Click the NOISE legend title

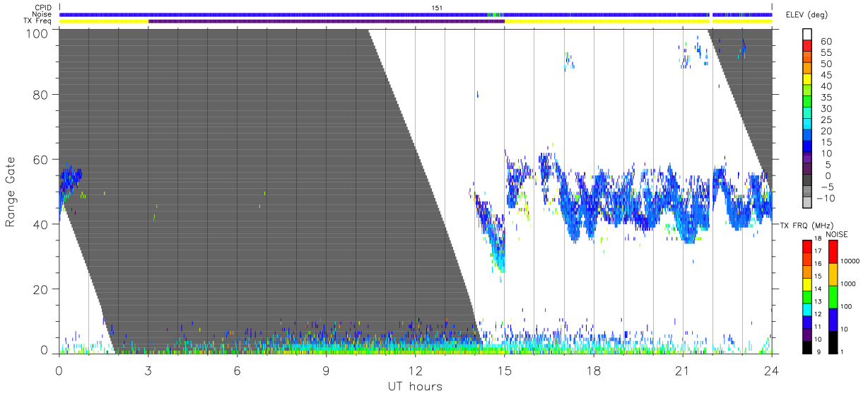836,234
